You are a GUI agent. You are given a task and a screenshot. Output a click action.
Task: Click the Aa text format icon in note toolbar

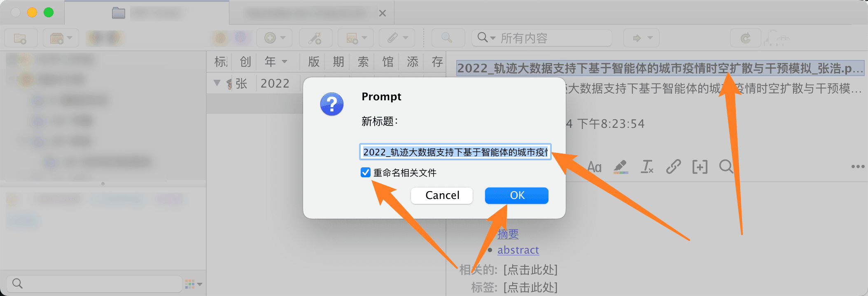coord(594,167)
